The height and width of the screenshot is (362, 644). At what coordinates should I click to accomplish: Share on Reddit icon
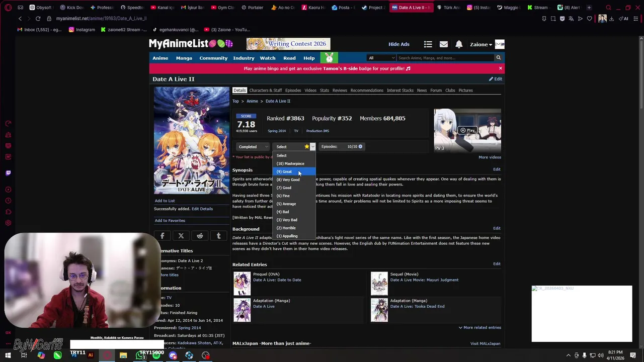click(x=200, y=235)
